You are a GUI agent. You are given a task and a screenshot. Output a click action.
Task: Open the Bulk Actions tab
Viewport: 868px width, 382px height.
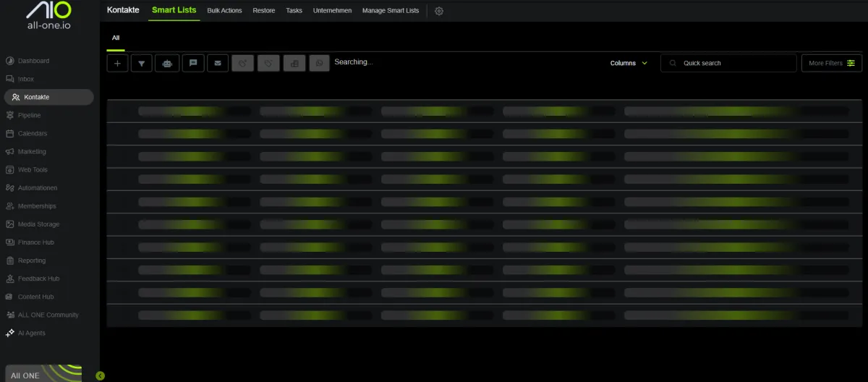224,11
